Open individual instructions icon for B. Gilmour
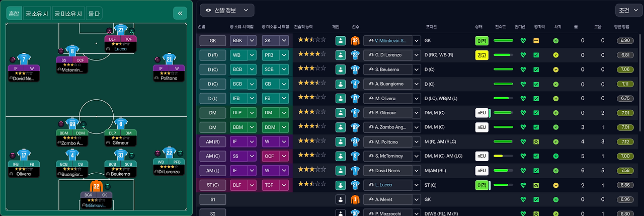The width and height of the screenshot is (644, 216). point(341,113)
